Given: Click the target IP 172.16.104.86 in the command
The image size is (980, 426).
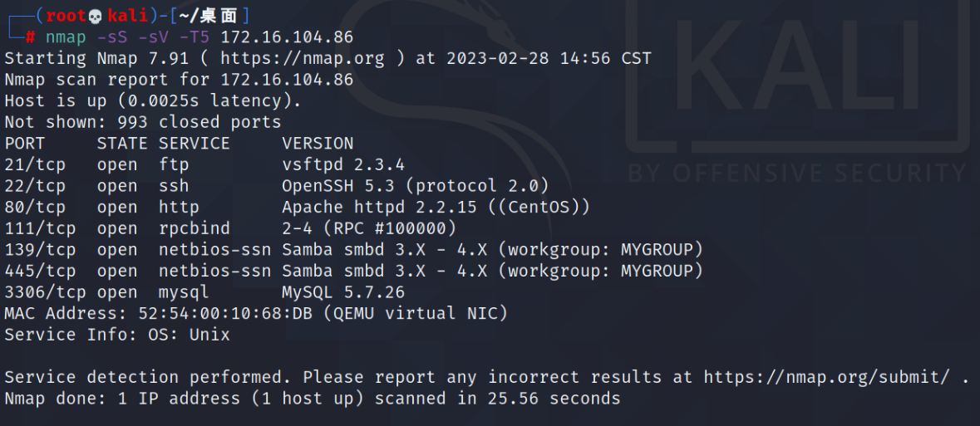Looking at the screenshot, I should point(287,37).
